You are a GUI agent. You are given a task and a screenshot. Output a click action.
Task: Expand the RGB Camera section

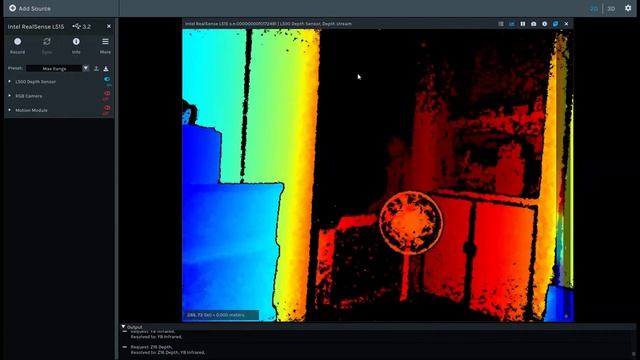coord(9,96)
